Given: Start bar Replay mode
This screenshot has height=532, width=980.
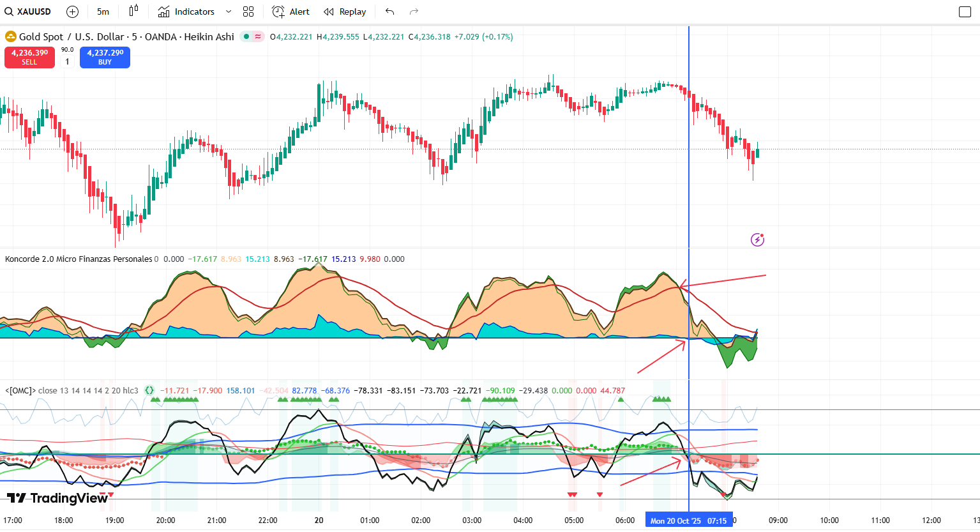Looking at the screenshot, I should coord(345,11).
